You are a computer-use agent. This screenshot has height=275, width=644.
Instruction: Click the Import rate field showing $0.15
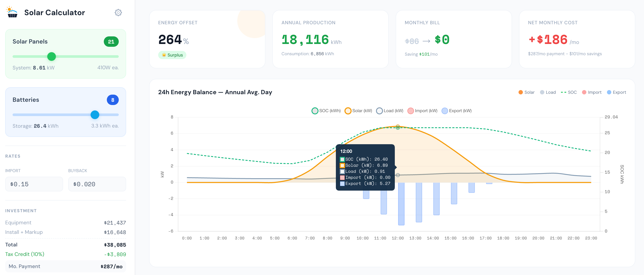pyautogui.click(x=34, y=184)
